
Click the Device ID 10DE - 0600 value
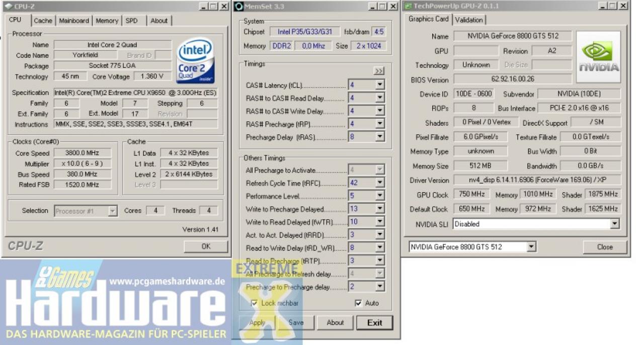tap(473, 94)
